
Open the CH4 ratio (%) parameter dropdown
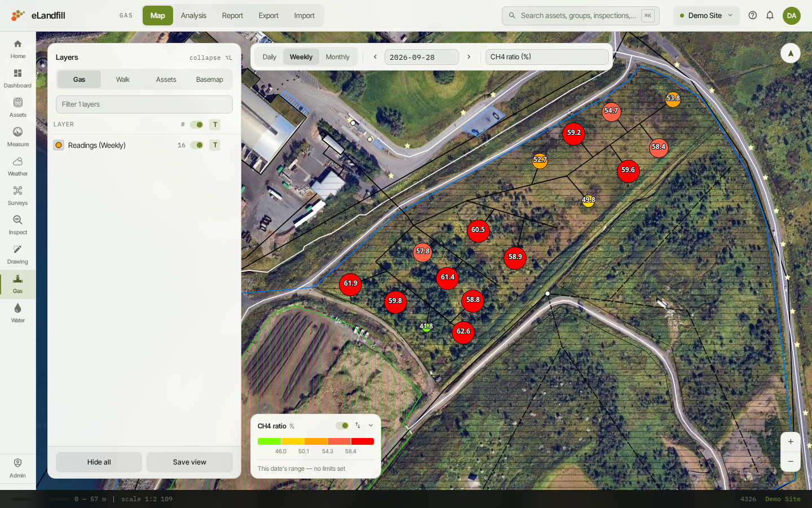click(547, 57)
